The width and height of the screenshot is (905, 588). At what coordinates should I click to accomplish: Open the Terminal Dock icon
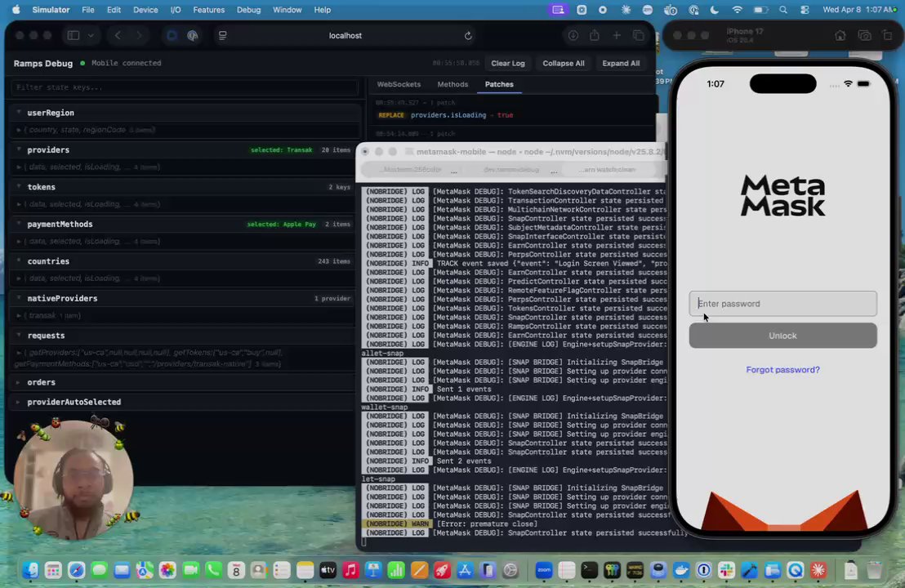[x=589, y=570]
